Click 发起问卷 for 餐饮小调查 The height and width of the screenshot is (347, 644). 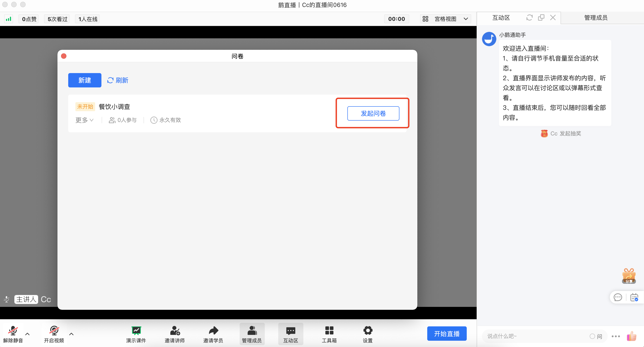(373, 113)
